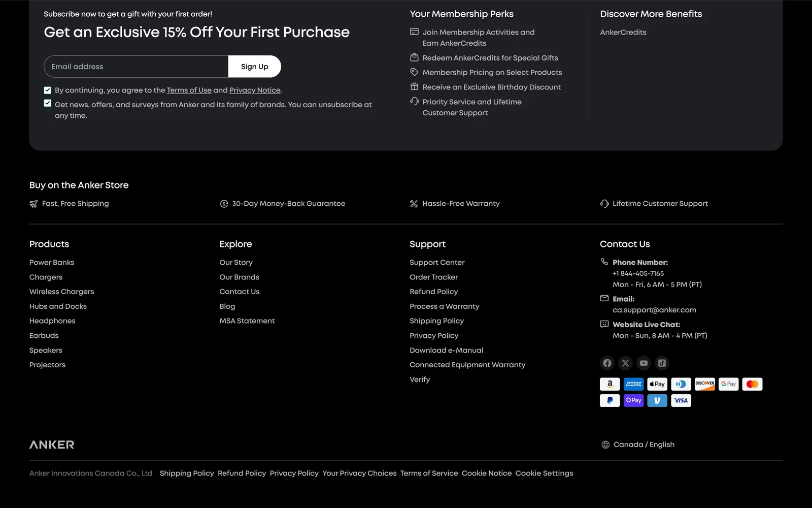Open Projectors products link
Screen dimensions: 812x508
click(47, 365)
